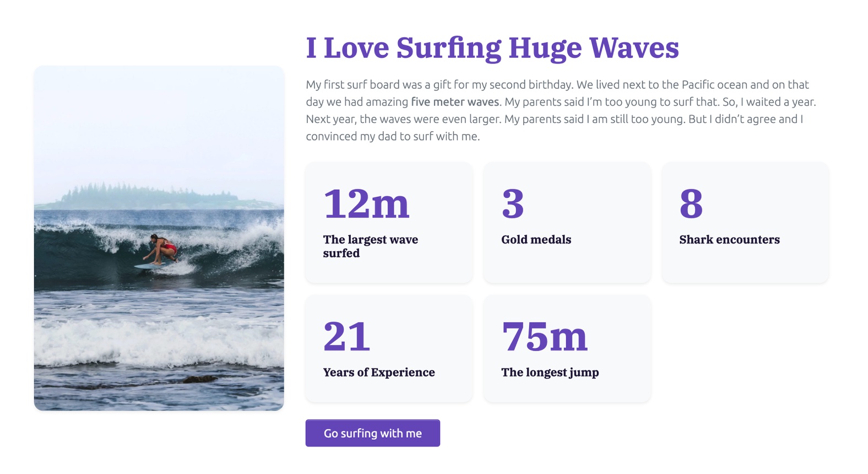Click the 'Gold medals' label

(x=536, y=240)
